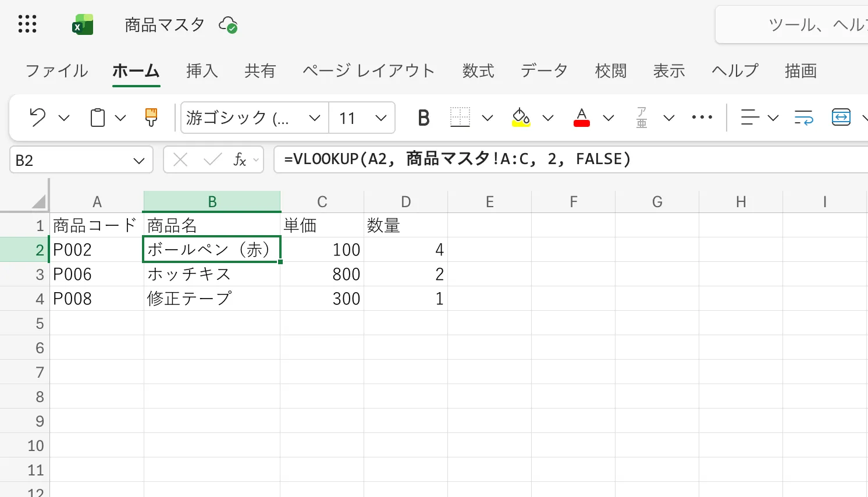Expand alignment options arrow

coord(773,118)
